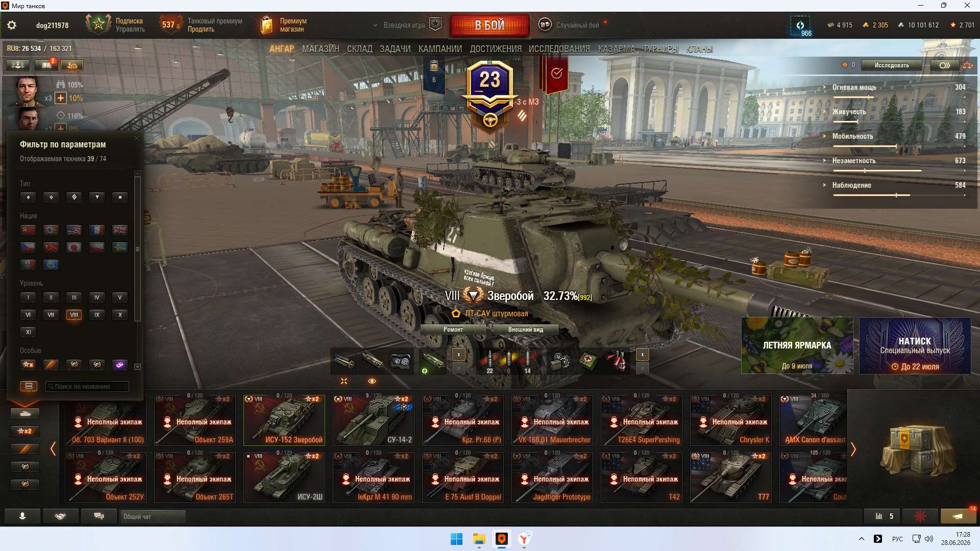Click the 'Ремонт' button
The image size is (980, 551).
click(453, 330)
